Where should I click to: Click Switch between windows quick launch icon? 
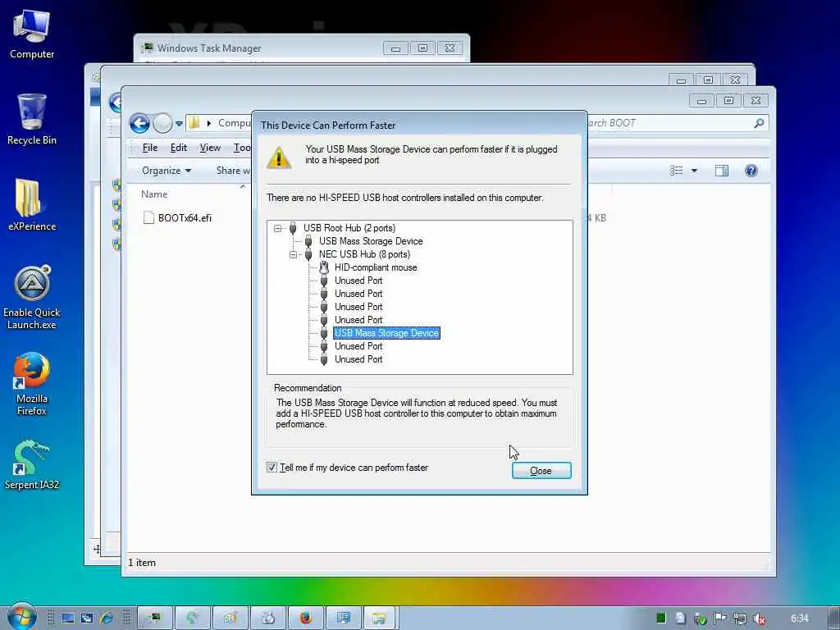tap(87, 619)
